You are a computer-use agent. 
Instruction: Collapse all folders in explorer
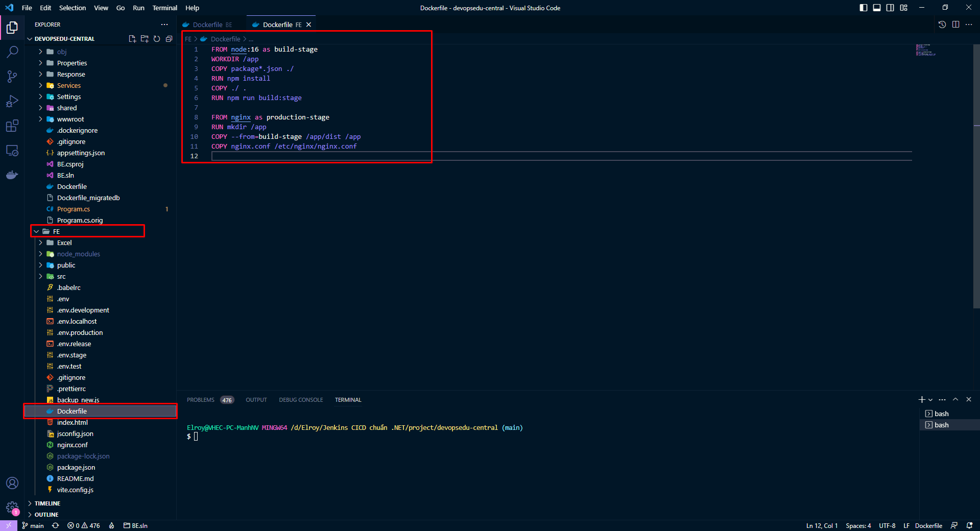click(x=169, y=39)
